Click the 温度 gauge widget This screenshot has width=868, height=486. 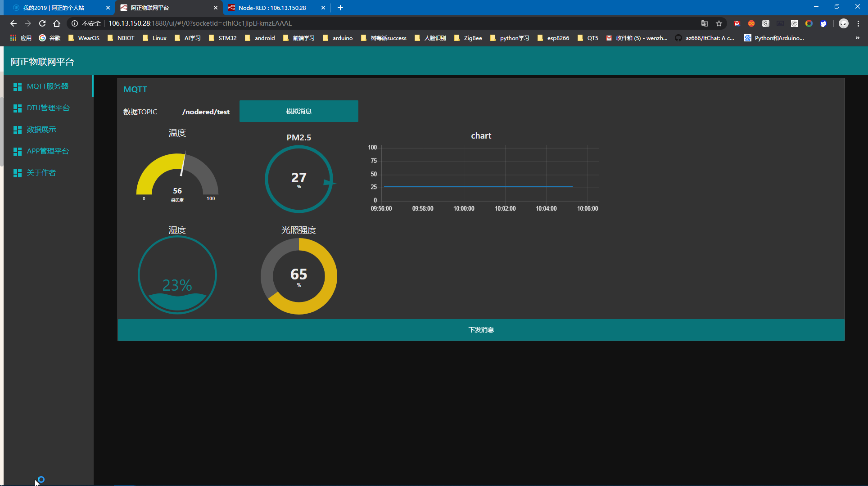coord(177,176)
